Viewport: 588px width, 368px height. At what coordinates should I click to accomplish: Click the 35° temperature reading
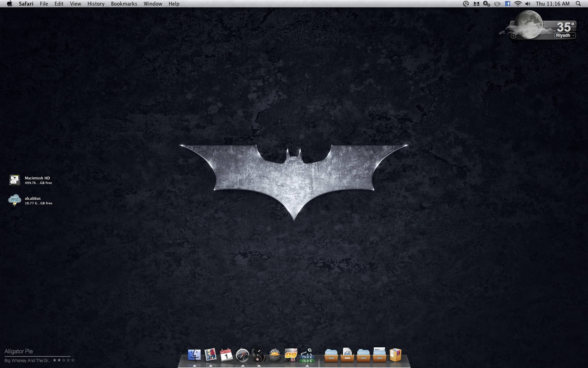tap(566, 27)
